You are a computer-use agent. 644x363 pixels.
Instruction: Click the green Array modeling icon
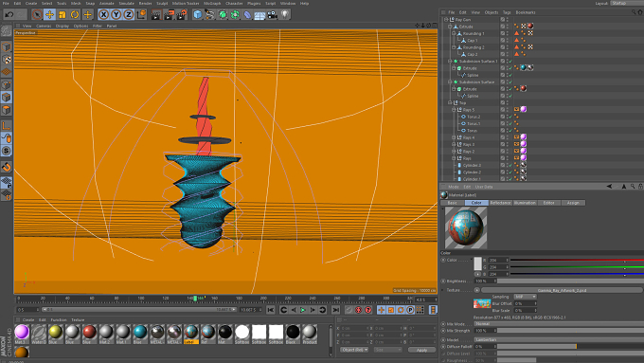coord(235,15)
